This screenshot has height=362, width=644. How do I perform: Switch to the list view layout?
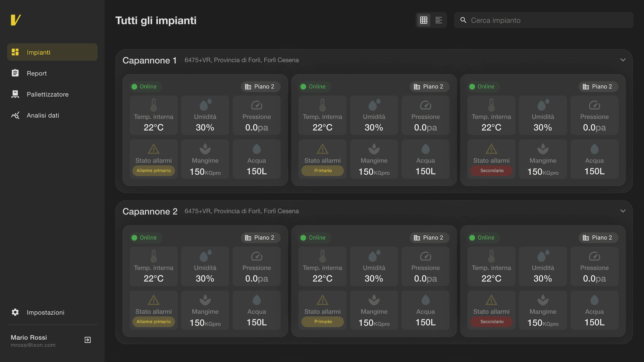439,20
